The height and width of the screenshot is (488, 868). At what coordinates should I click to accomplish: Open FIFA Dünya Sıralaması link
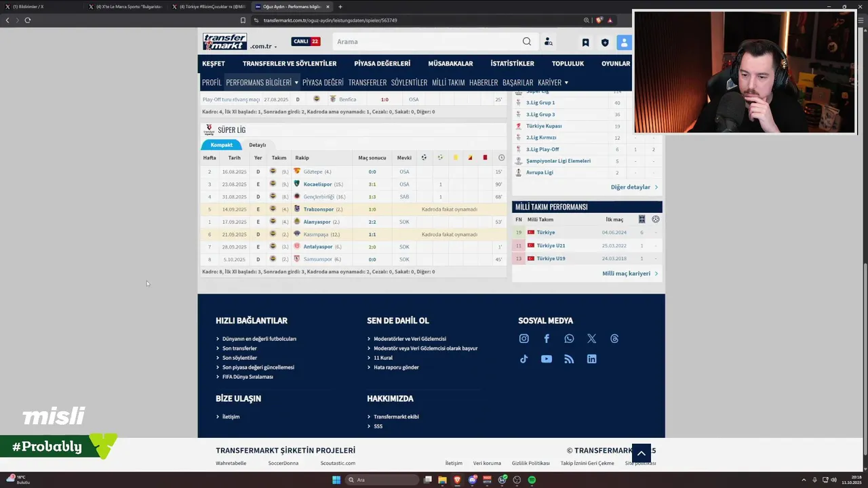pos(248,377)
